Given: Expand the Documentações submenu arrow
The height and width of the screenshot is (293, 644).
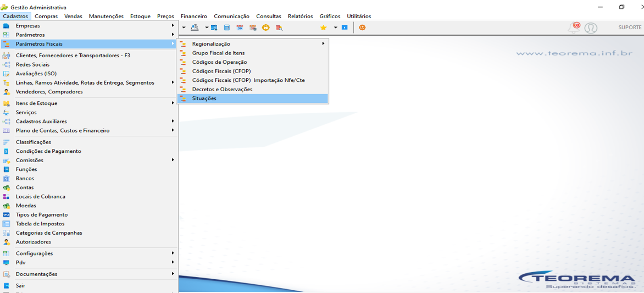Looking at the screenshot, I should click(173, 274).
